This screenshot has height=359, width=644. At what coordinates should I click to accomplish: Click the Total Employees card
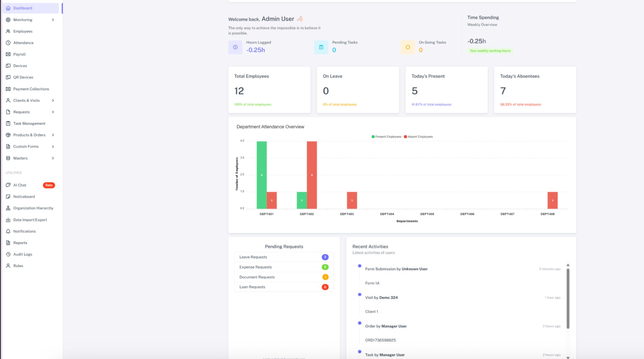point(269,90)
